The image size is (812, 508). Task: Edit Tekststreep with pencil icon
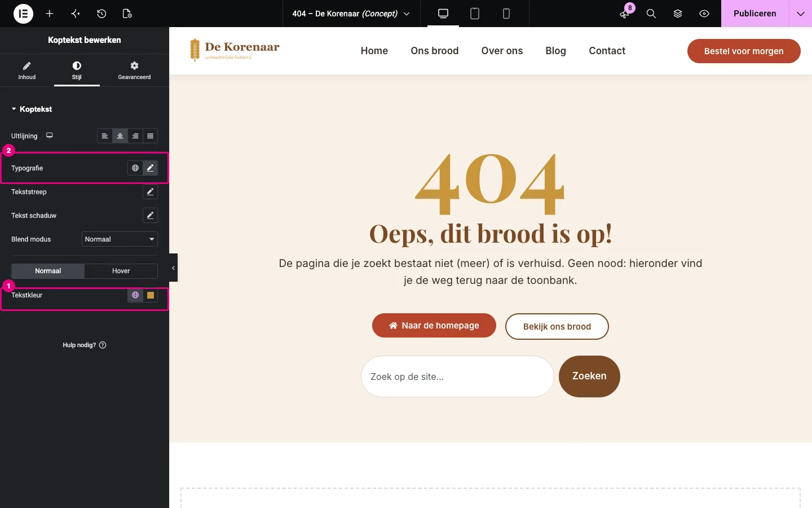point(151,192)
